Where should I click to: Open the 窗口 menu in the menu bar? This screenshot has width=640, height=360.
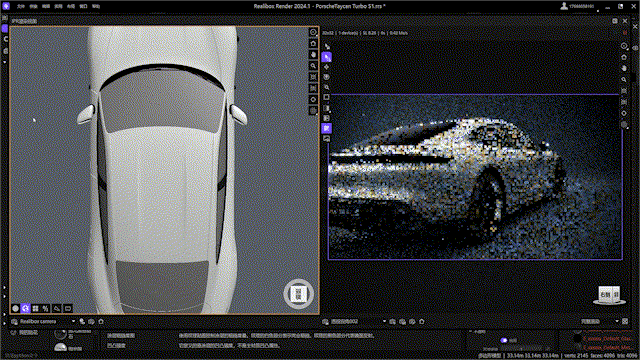[x=83, y=7]
